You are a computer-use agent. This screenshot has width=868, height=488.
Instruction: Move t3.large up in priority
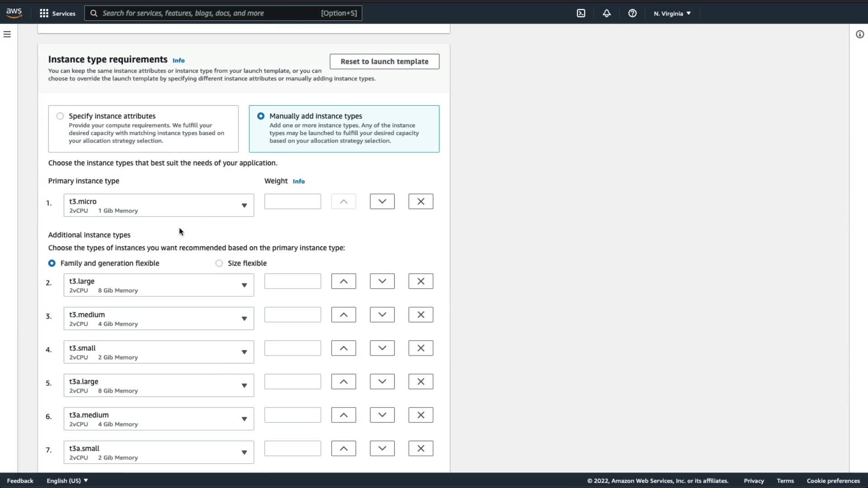344,281
